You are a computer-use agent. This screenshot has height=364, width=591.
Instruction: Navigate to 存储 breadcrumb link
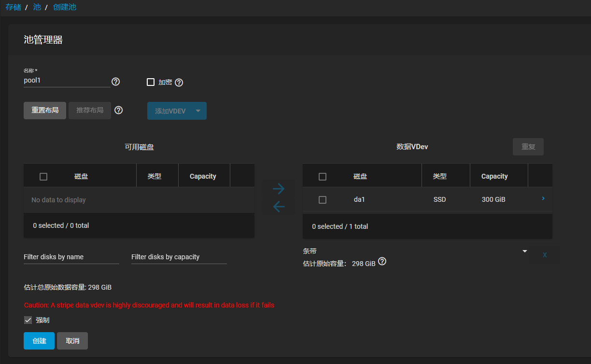pyautogui.click(x=13, y=7)
